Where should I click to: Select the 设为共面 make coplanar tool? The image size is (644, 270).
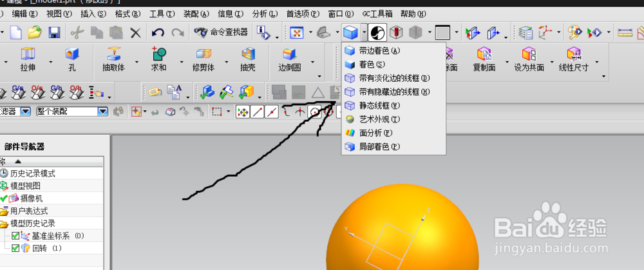(x=529, y=60)
